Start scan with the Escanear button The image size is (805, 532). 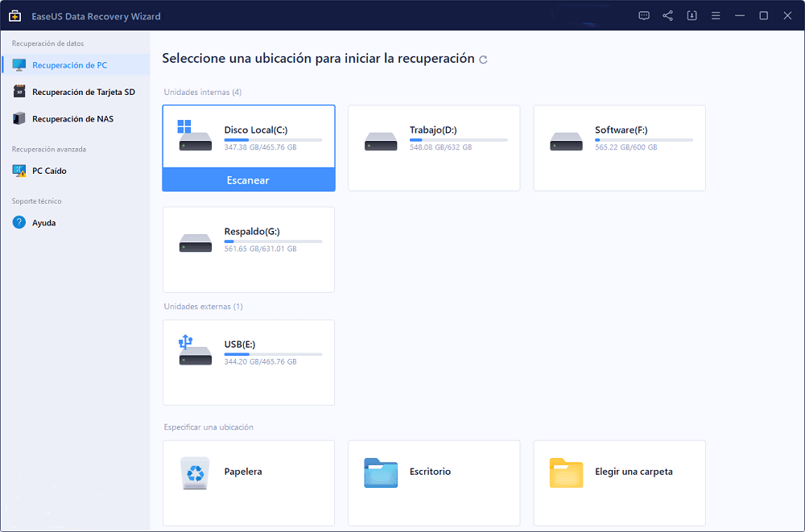pos(249,179)
